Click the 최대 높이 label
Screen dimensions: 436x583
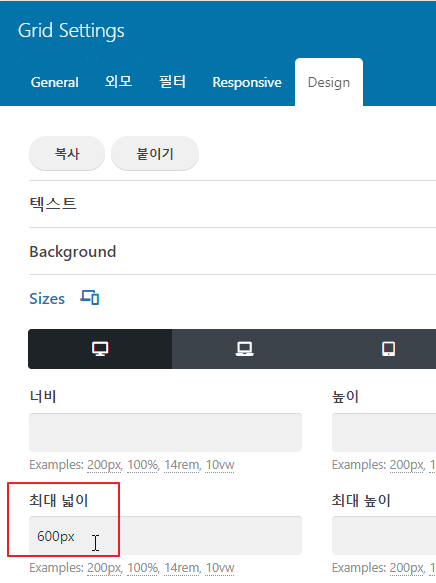coord(361,500)
